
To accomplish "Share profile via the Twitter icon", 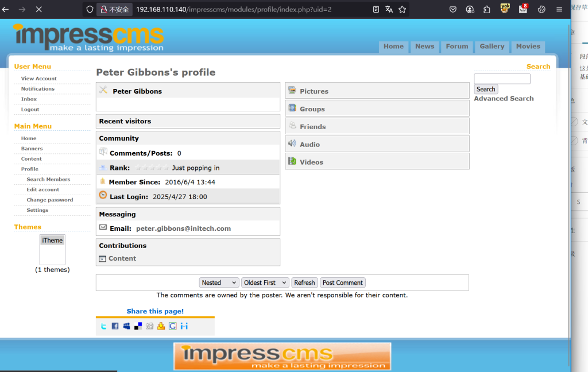I will [104, 326].
